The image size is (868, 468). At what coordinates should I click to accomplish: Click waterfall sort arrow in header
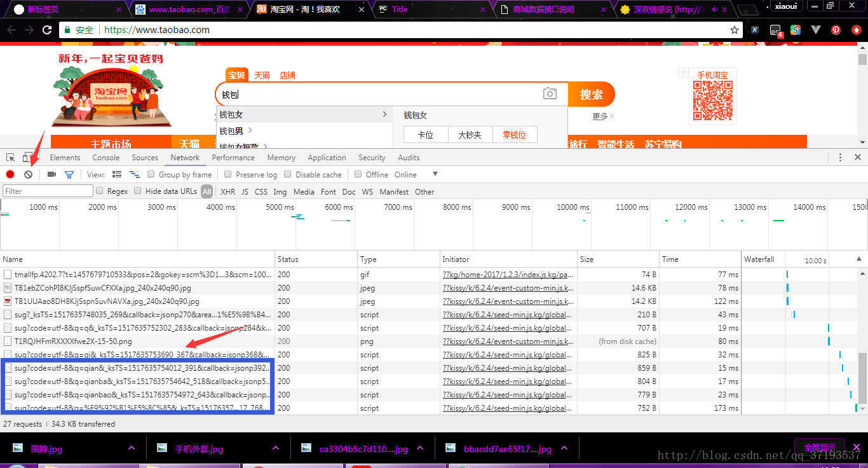pyautogui.click(x=859, y=259)
